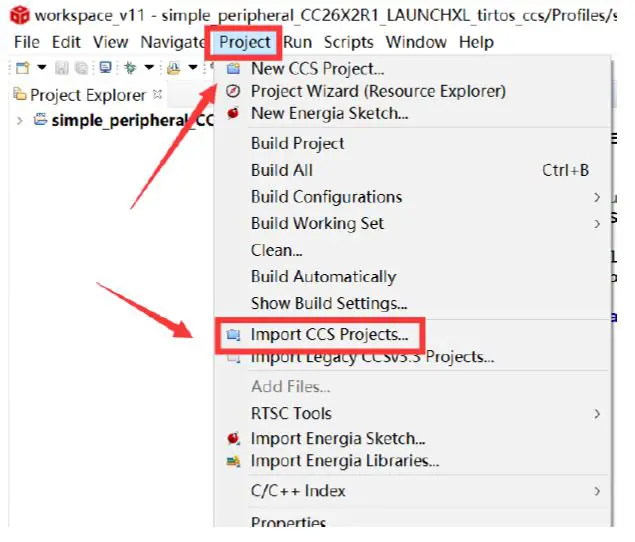Click the New CCS Project icon
The width and height of the screenshot is (635, 542).
click(233, 69)
